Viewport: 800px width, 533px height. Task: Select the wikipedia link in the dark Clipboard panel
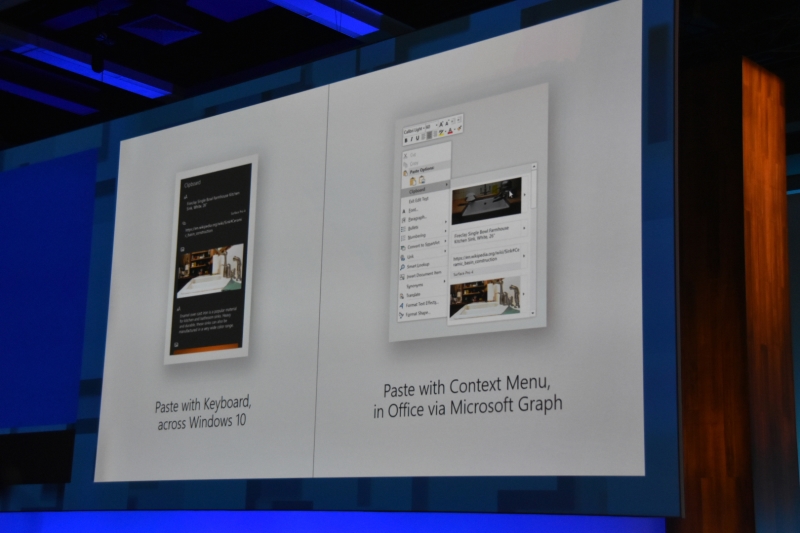(x=213, y=228)
